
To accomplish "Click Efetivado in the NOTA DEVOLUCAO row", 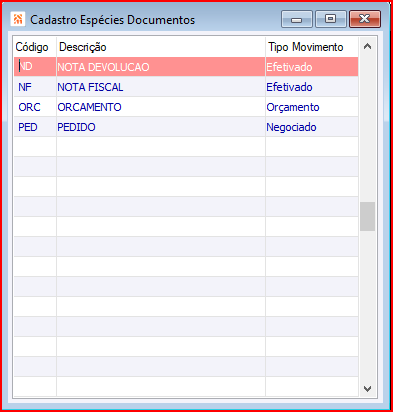I will [x=312, y=67].
